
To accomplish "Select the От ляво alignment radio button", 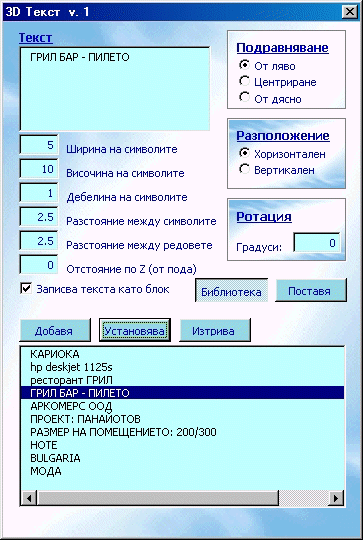I will point(244,65).
